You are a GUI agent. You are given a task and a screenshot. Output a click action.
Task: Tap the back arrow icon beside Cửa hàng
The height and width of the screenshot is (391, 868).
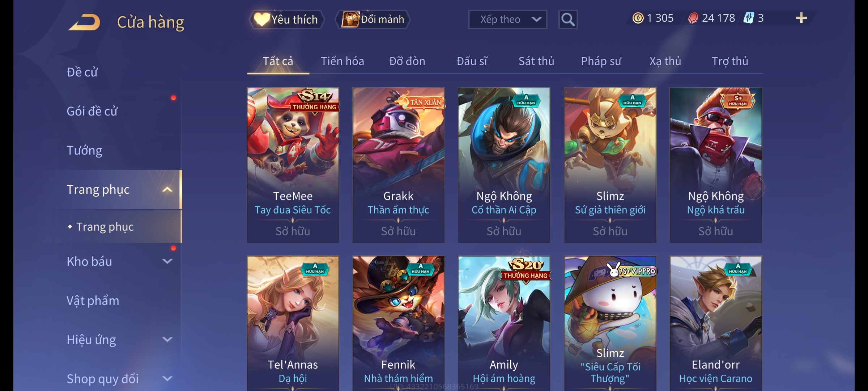tap(84, 22)
